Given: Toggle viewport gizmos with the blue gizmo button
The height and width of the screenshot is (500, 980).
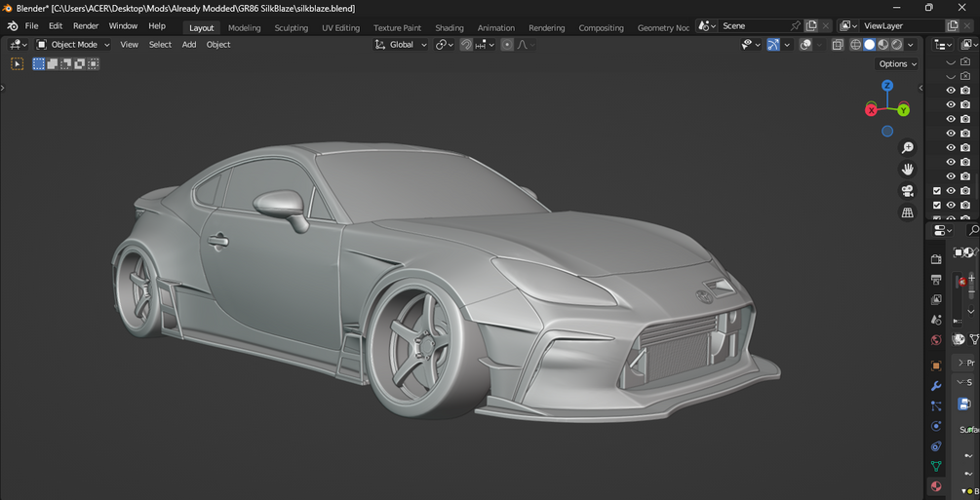Looking at the screenshot, I should [x=773, y=45].
